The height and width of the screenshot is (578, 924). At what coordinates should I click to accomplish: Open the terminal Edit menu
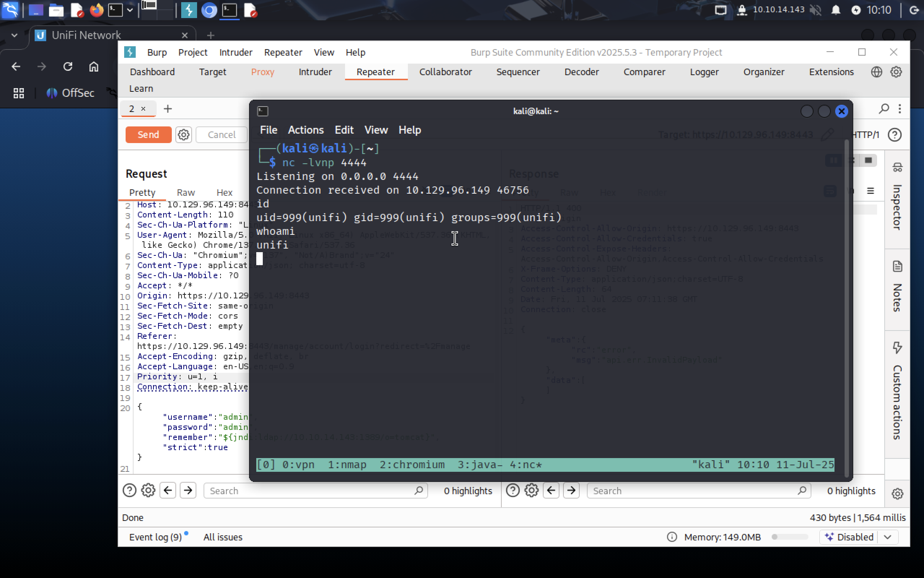pos(344,130)
